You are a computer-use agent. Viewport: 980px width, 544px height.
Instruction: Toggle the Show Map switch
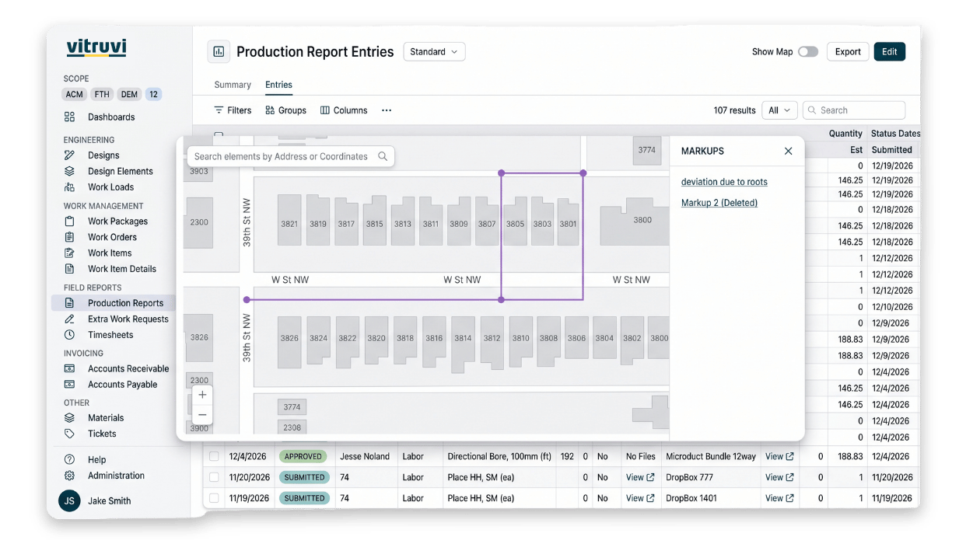pyautogui.click(x=808, y=52)
